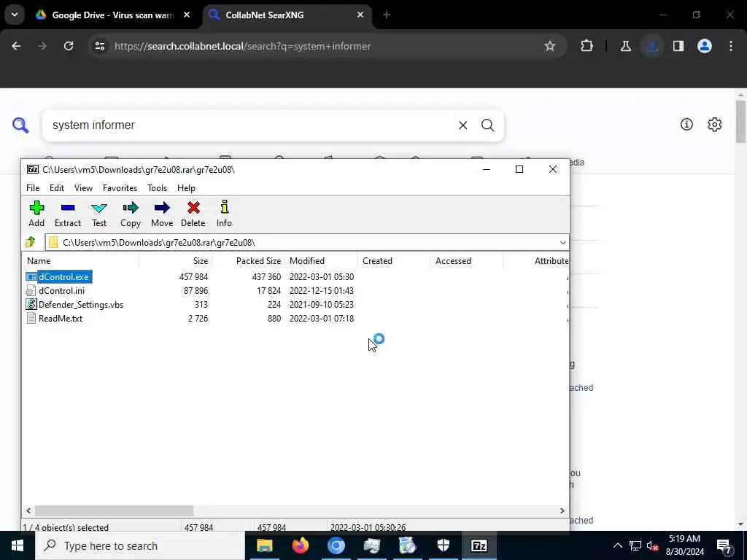Open the Favorites menu
This screenshot has width=747, height=560.
[x=120, y=188]
